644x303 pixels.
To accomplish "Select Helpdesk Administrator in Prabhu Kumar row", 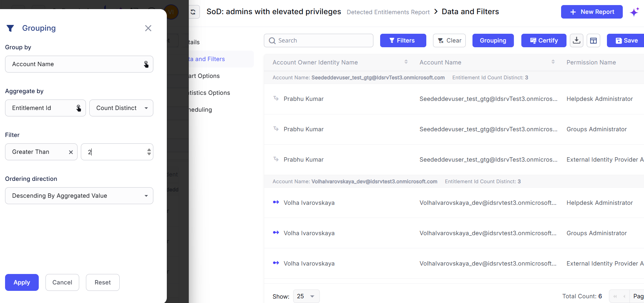I will 600,99.
